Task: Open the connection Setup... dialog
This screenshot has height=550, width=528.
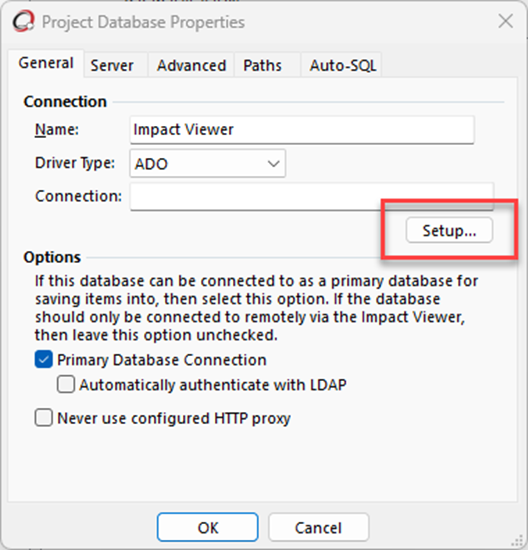Action: [x=449, y=230]
